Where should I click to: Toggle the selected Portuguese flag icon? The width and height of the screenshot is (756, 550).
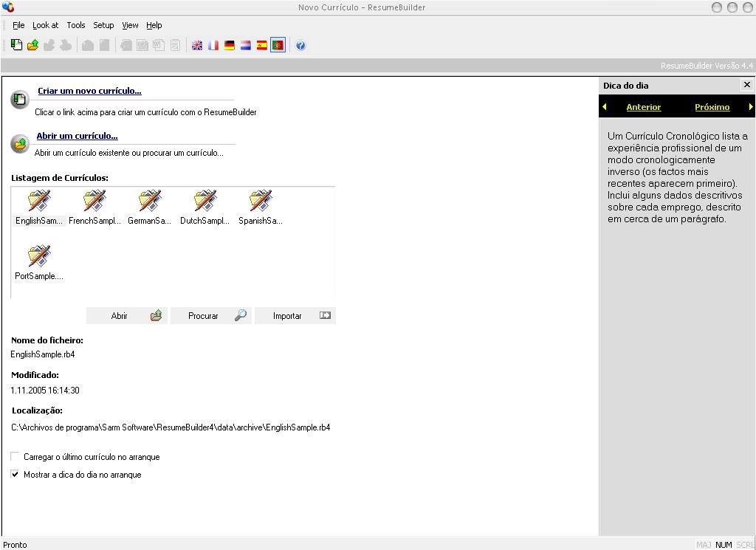(278, 45)
